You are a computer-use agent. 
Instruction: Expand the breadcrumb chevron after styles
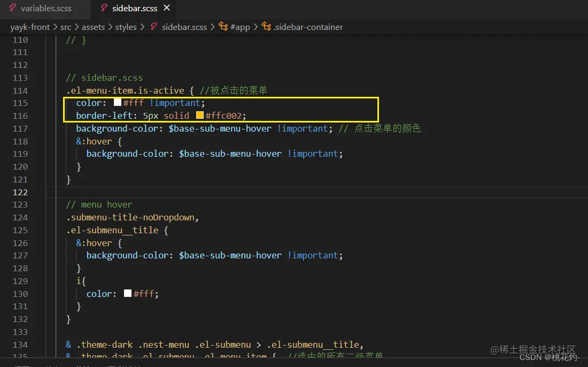[143, 27]
